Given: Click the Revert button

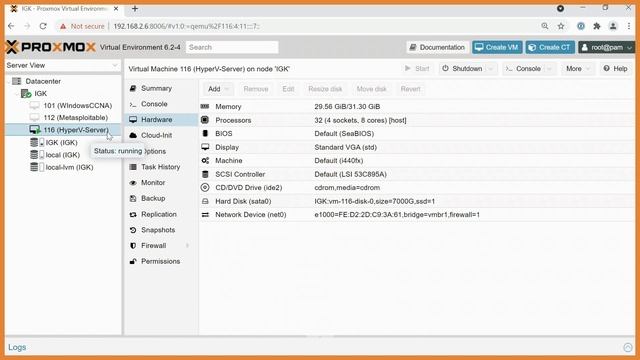Looking at the screenshot, I should pos(410,89).
